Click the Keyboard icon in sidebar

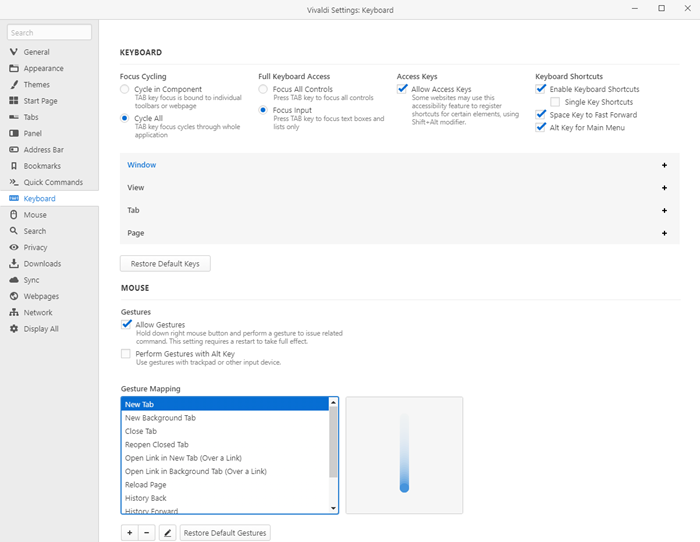point(14,198)
